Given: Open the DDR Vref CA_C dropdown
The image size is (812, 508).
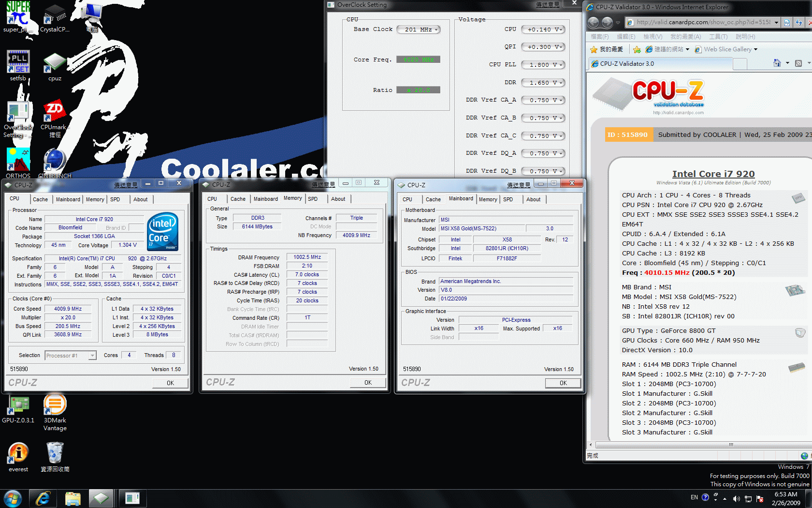Looking at the screenshot, I should click(x=543, y=136).
